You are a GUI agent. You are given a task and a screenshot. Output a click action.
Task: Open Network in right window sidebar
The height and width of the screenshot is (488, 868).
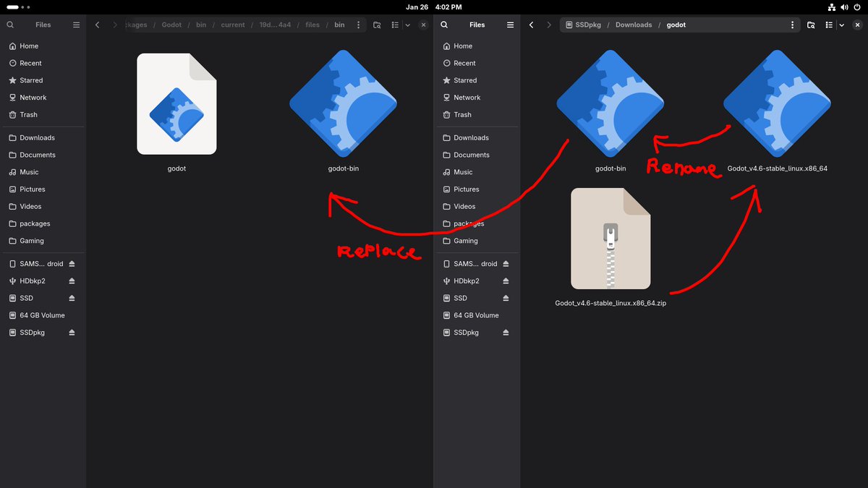[x=477, y=98]
